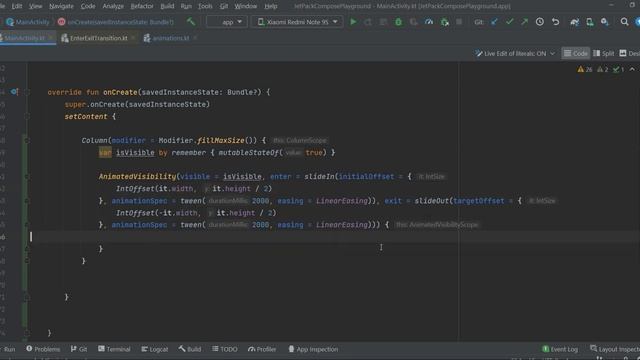Open the Profile app gauge icon

pos(429,22)
